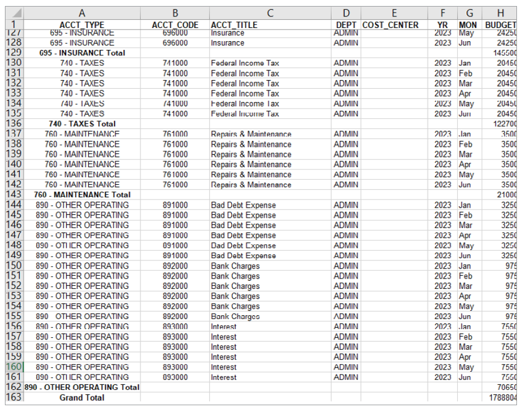
Task: Click the ACCT_TYPE header cell
Action: (x=82, y=25)
